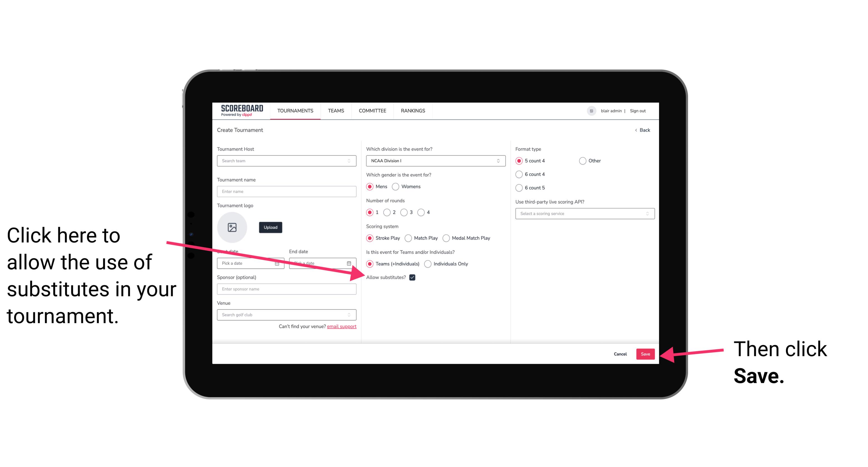
Task: Switch to the RANKINGS tab
Action: tap(413, 110)
